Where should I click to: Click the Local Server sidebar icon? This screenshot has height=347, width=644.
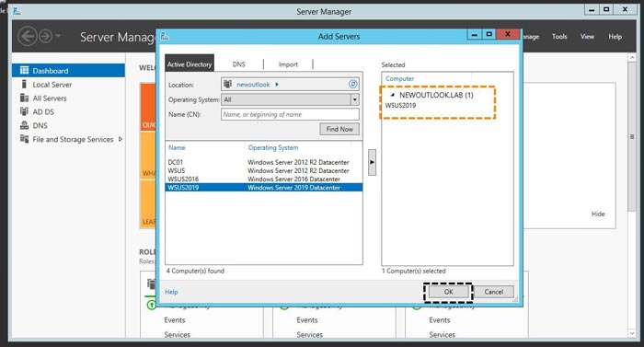24,85
